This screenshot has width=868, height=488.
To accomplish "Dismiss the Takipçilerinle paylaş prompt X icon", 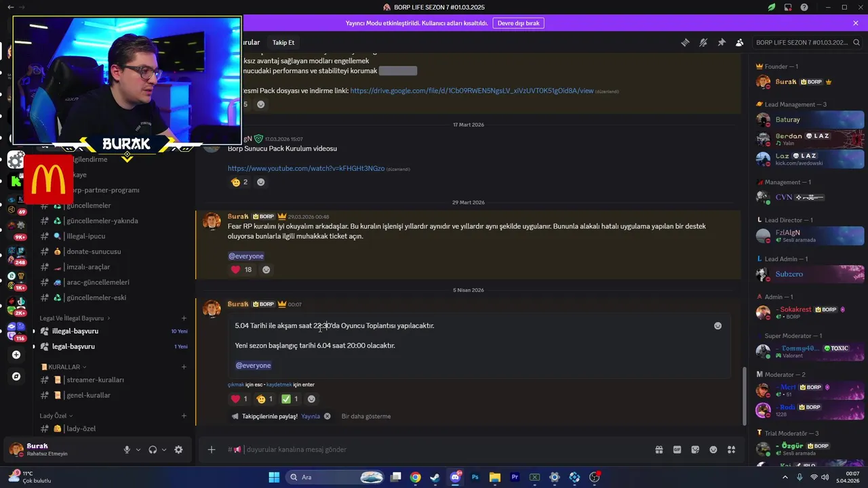I will point(327,416).
